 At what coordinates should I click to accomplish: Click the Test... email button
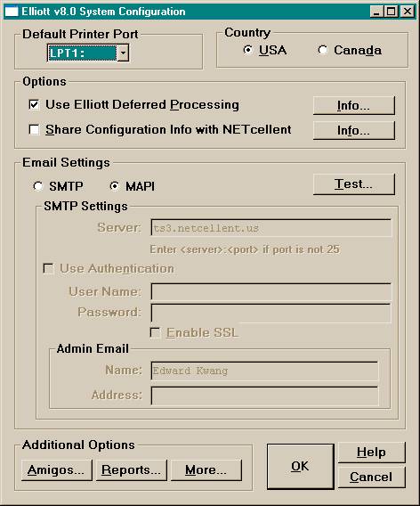click(x=353, y=184)
